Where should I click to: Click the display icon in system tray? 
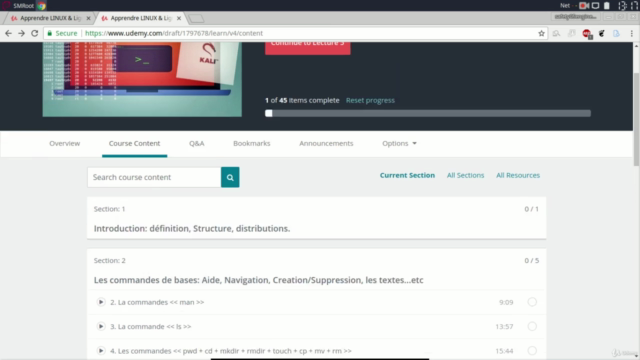point(596,6)
